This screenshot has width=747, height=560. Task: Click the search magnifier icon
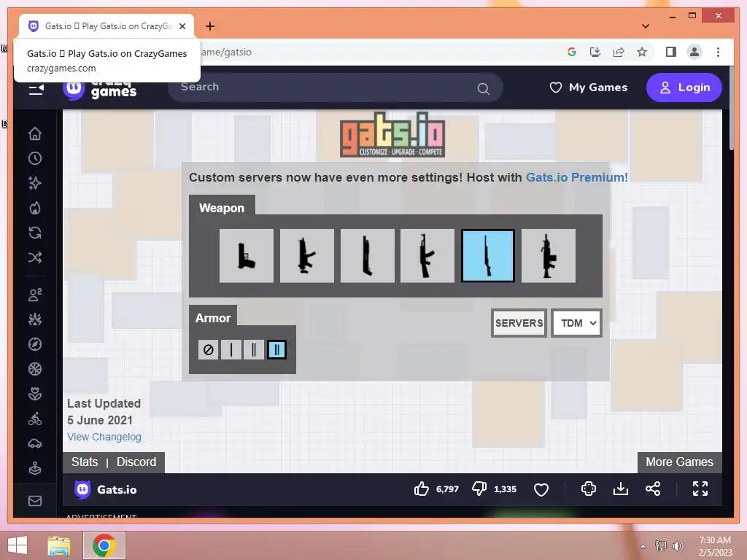tap(483, 88)
